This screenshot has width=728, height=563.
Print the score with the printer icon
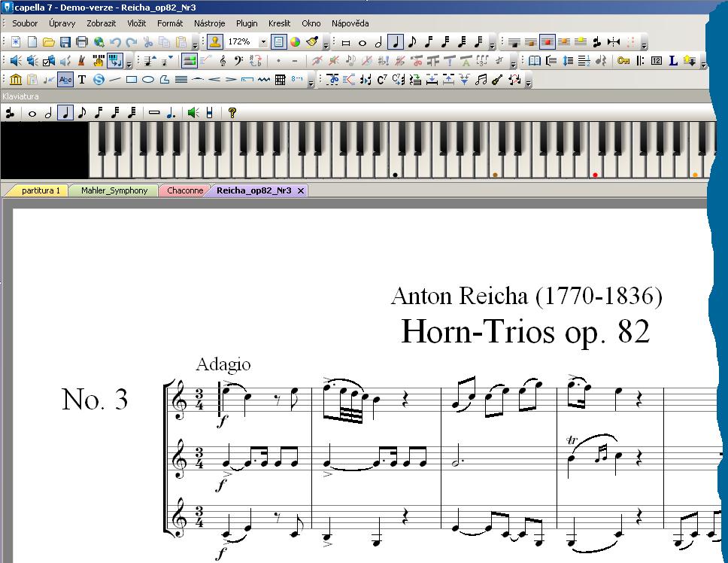click(82, 42)
